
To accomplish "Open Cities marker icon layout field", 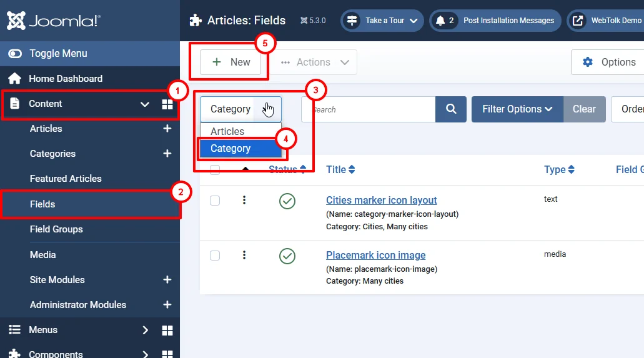I will 382,200.
